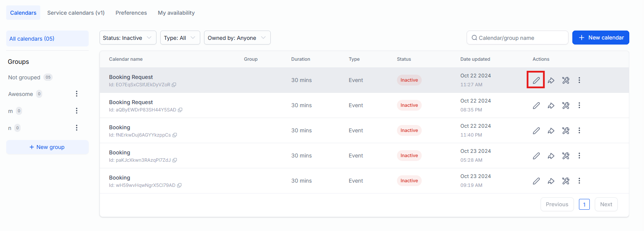This screenshot has width=644, height=231.
Task: Create a new group with New group button
Action: pyautogui.click(x=47, y=147)
